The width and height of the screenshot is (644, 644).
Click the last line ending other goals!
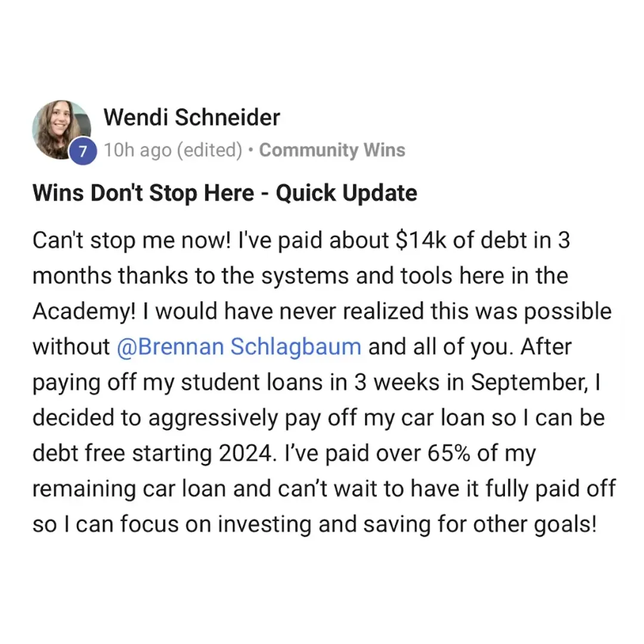click(315, 525)
